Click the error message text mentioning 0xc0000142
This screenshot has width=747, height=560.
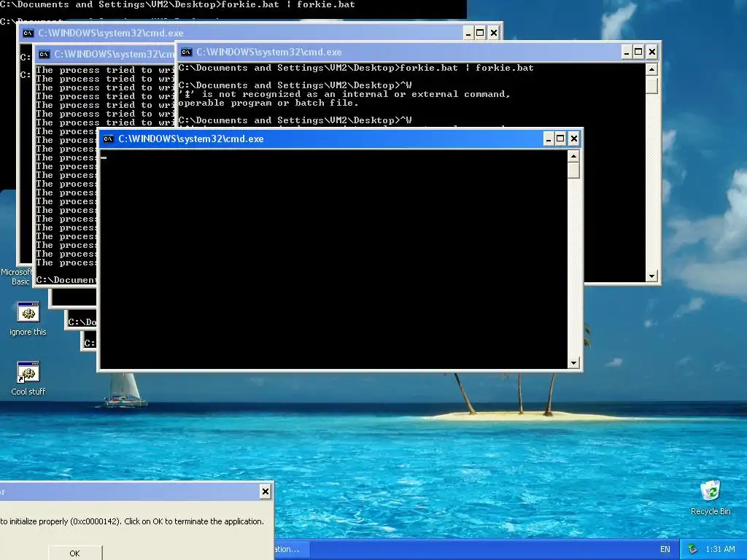(132, 521)
